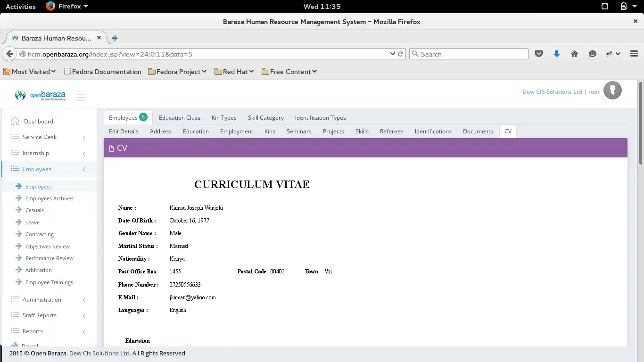
Task: Click inside the Firefox search field
Action: click(x=468, y=53)
